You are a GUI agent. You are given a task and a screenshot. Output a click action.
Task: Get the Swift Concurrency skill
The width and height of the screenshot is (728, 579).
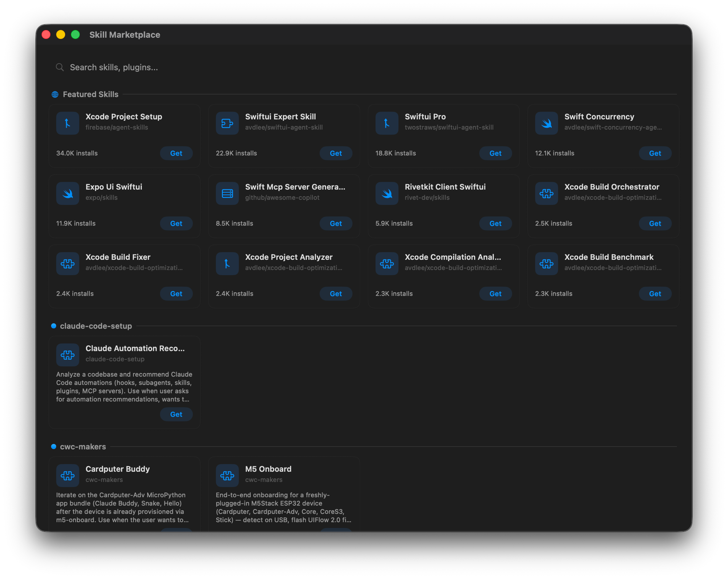[x=655, y=153]
